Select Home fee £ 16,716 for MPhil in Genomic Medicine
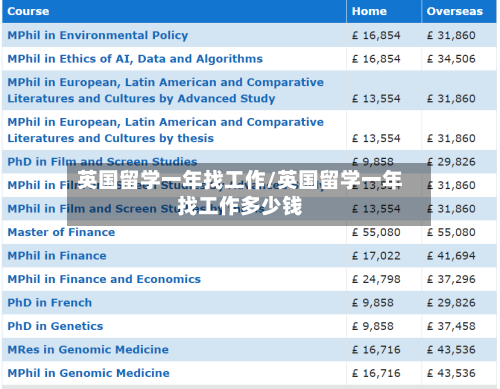 click(376, 373)
